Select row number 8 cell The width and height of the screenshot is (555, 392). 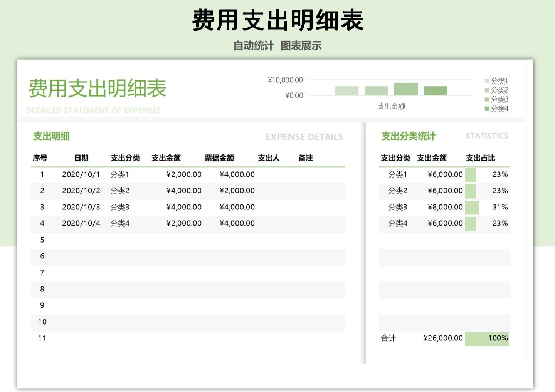tap(42, 289)
